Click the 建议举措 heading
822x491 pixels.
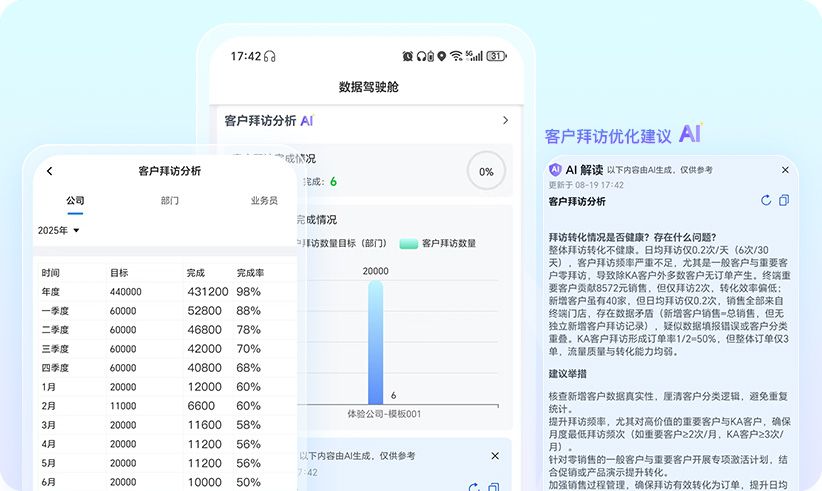(x=568, y=374)
